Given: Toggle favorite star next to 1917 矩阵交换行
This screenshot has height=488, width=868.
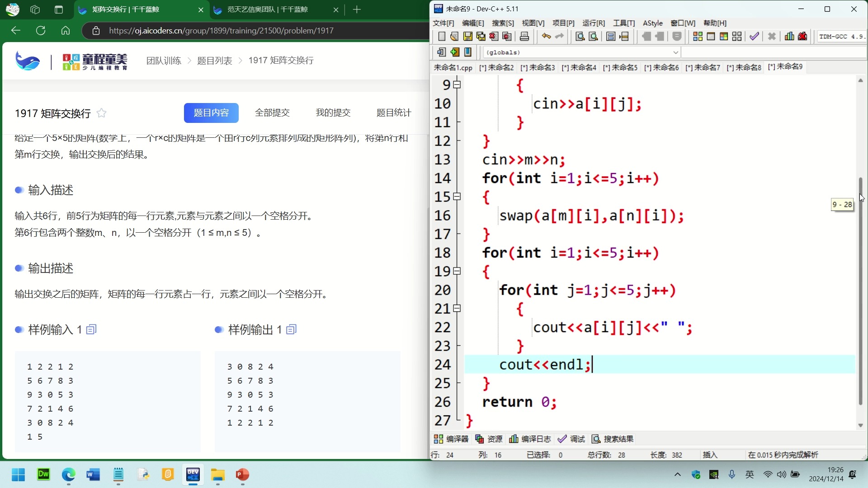Looking at the screenshot, I should tap(102, 113).
